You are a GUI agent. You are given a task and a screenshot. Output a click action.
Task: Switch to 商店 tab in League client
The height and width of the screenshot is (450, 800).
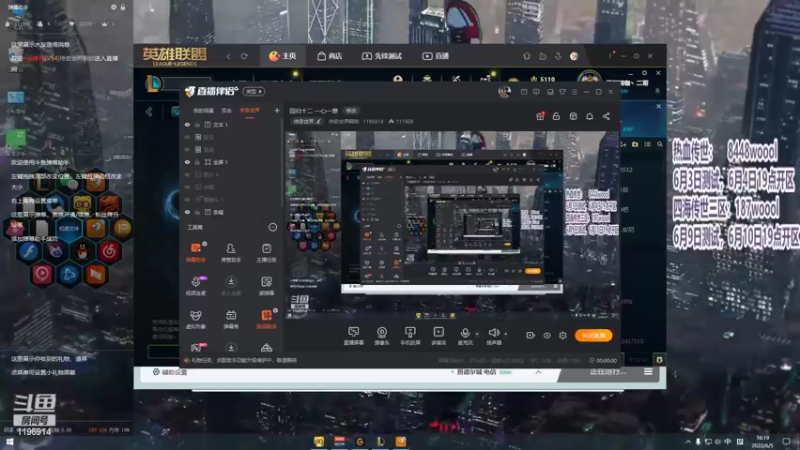[x=330, y=56]
